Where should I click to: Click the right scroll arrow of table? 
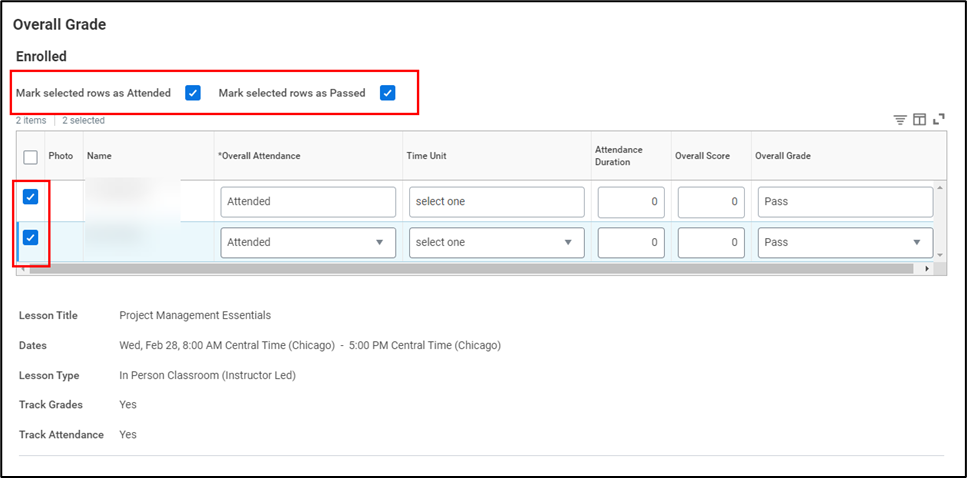[927, 269]
